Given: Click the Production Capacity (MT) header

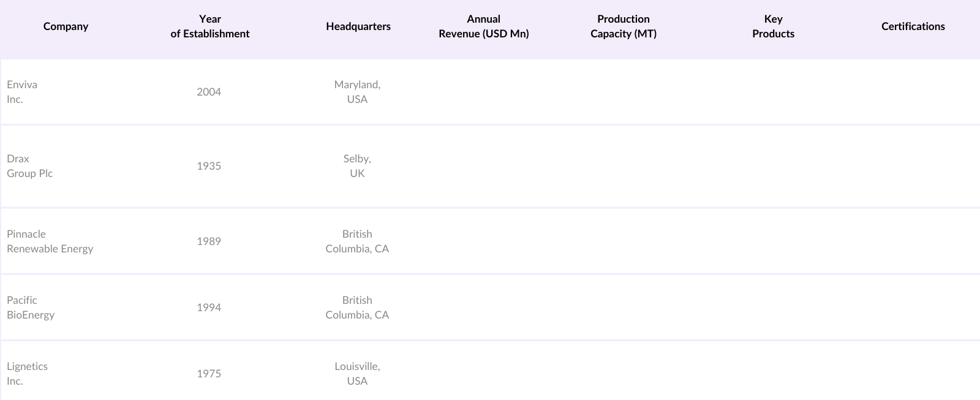Looking at the screenshot, I should (x=623, y=26).
